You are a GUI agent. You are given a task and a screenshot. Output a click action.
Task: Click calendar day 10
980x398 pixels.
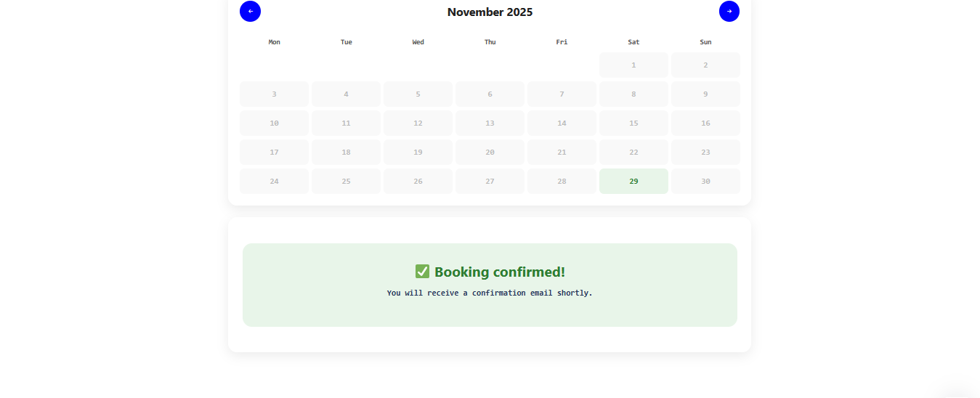coord(274,123)
